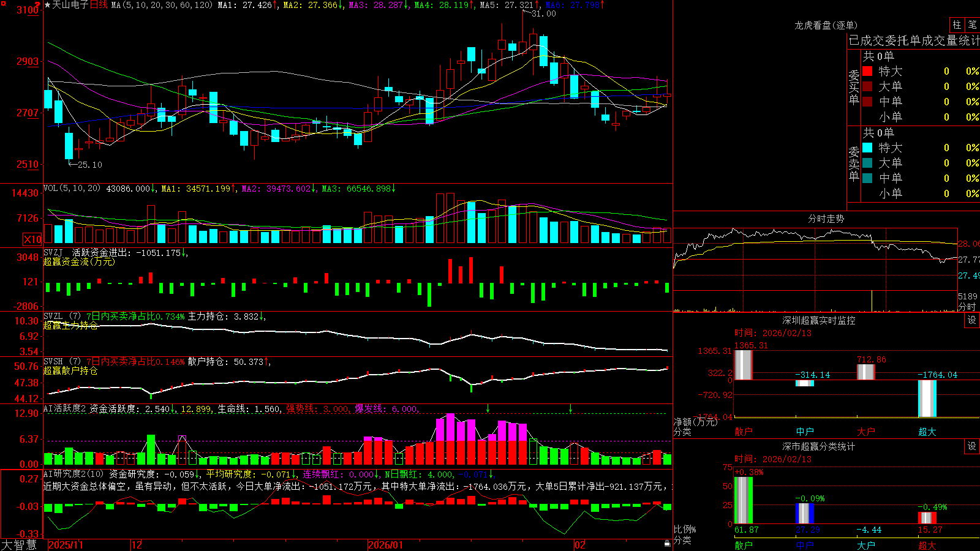Click the VOL(5,10,20) indicator label
This screenshot has width=980, height=551.
72,189
